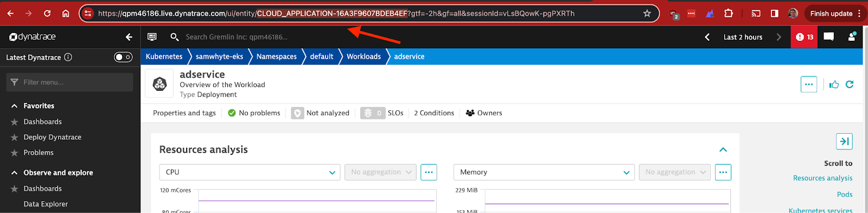
Task: Open the Last 2 hours timeframe selector
Action: click(743, 37)
